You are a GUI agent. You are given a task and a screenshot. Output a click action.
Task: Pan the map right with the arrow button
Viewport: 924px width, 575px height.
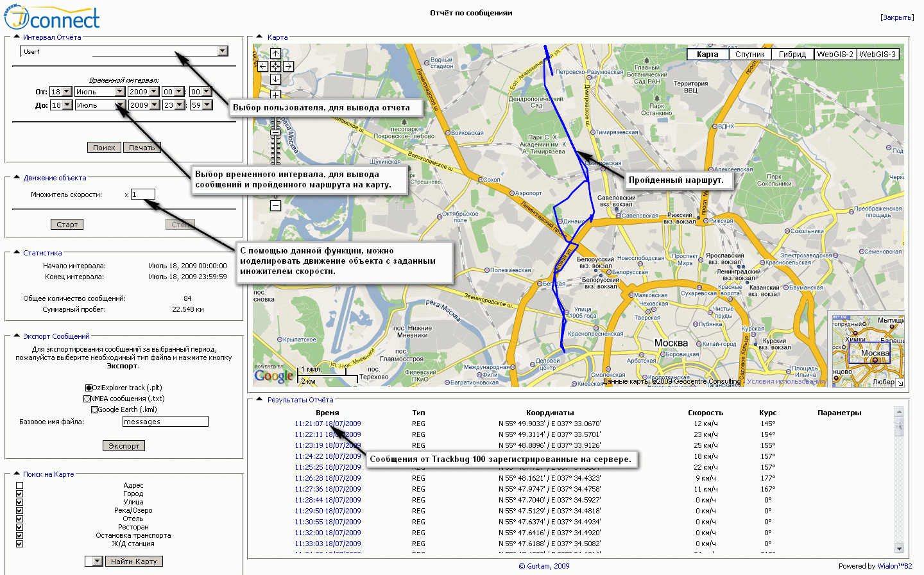(288, 66)
